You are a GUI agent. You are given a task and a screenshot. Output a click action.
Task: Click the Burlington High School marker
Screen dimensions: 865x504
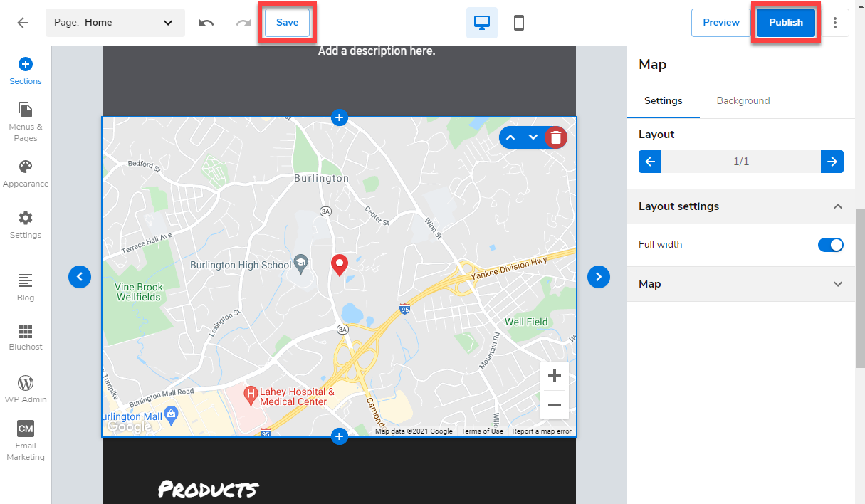click(300, 263)
